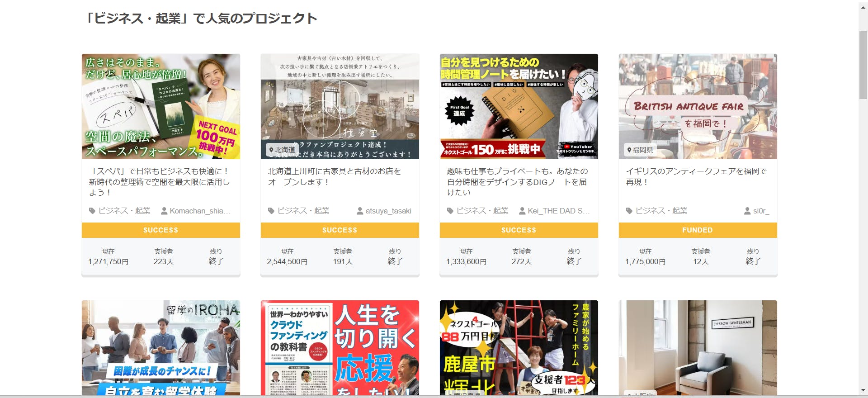The height and width of the screenshot is (398, 868).
Task: Open the Kei_THE DAD profile link
Action: click(558, 211)
